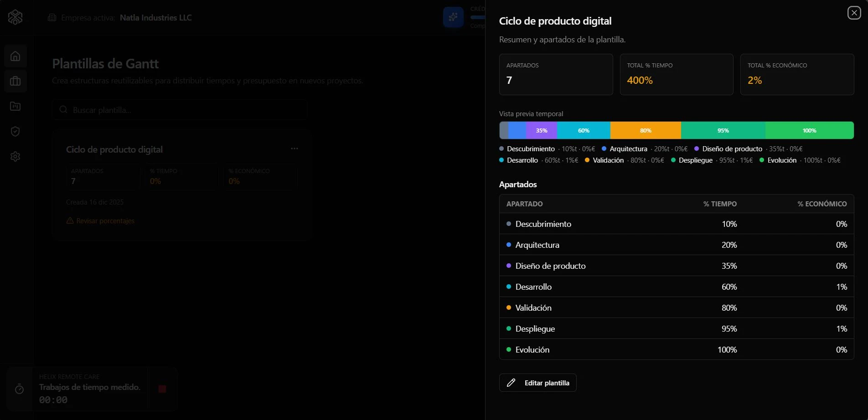Click the Revisar porcentajes warning link

[100, 221]
